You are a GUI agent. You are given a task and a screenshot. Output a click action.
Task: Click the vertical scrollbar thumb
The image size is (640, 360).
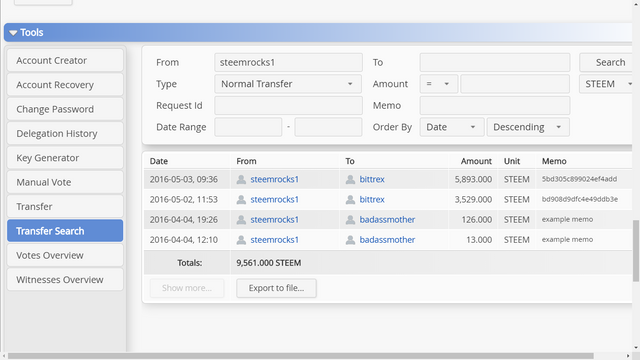tap(636, 251)
